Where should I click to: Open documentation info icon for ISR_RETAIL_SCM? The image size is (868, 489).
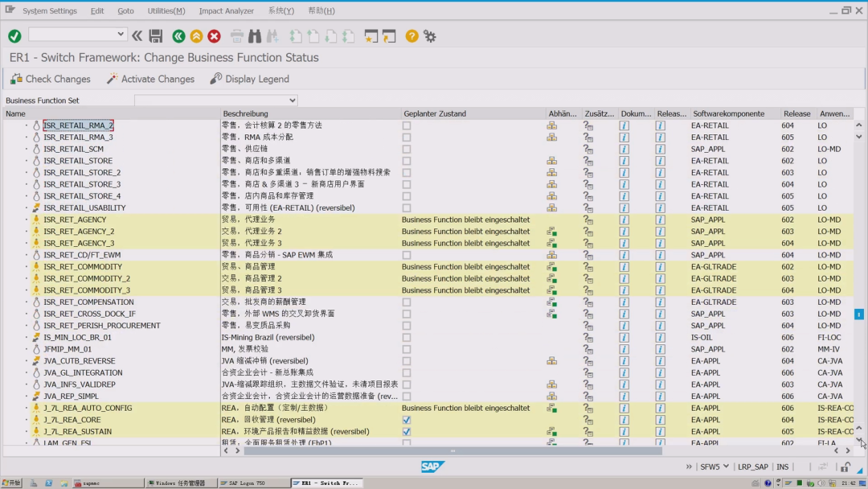624,149
